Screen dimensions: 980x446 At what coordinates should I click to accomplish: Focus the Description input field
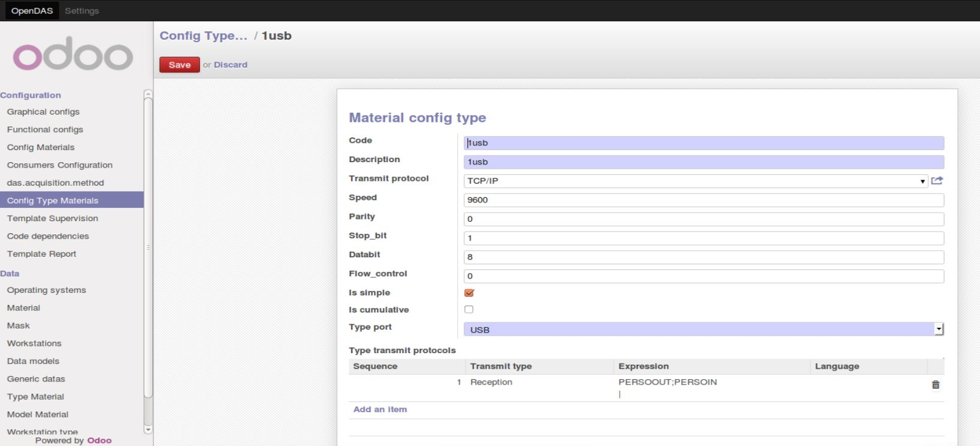click(x=704, y=162)
